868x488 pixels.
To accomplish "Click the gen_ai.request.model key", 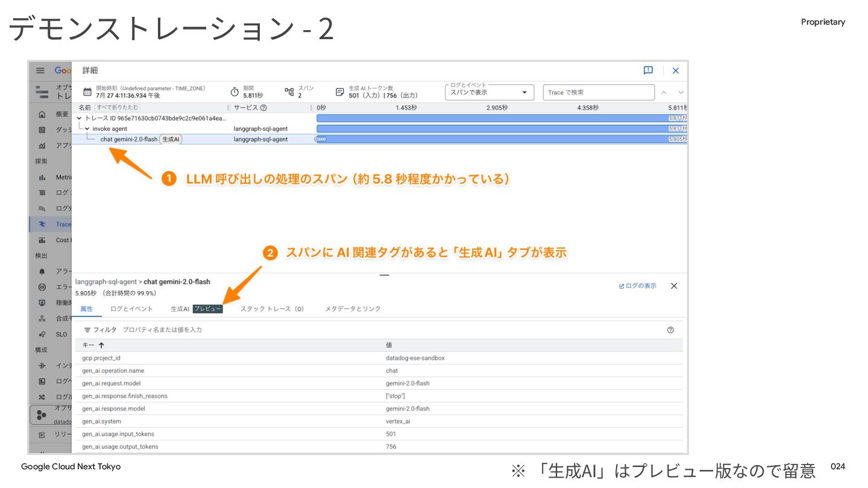I will [x=112, y=383].
